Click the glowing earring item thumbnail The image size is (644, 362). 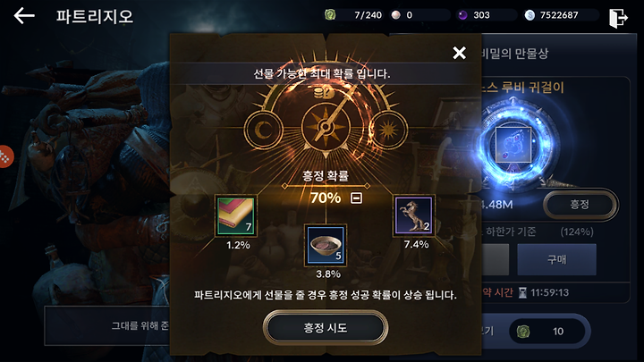pos(513,145)
